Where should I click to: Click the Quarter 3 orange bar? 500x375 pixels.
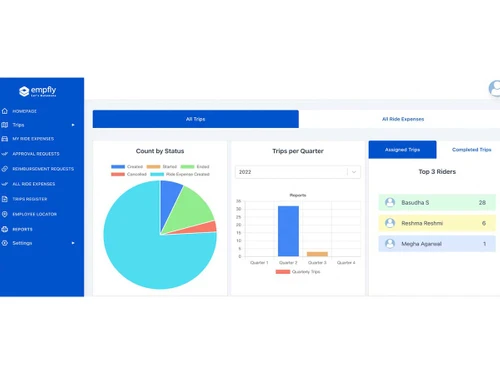pyautogui.click(x=317, y=254)
